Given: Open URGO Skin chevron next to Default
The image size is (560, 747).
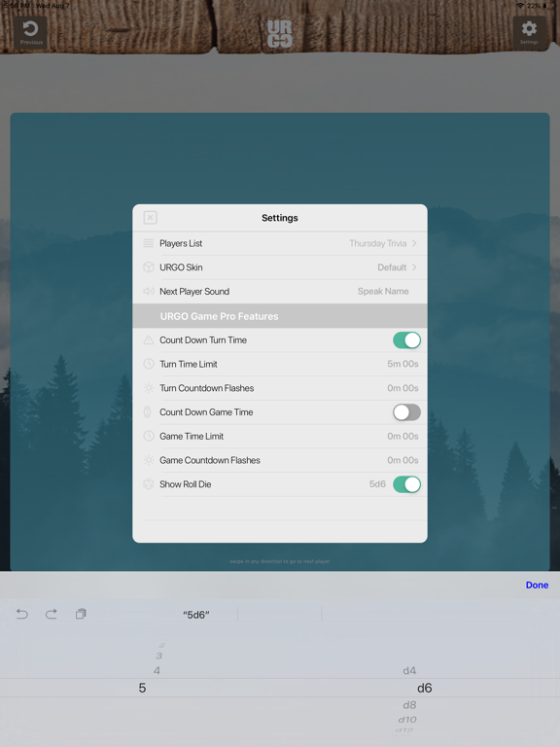Looking at the screenshot, I should 414,267.
